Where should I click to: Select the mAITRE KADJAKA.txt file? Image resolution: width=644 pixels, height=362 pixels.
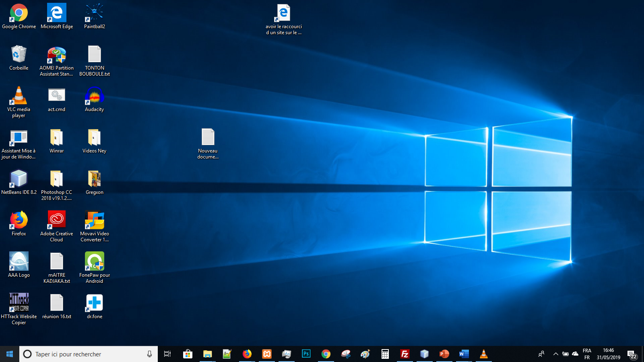57,268
